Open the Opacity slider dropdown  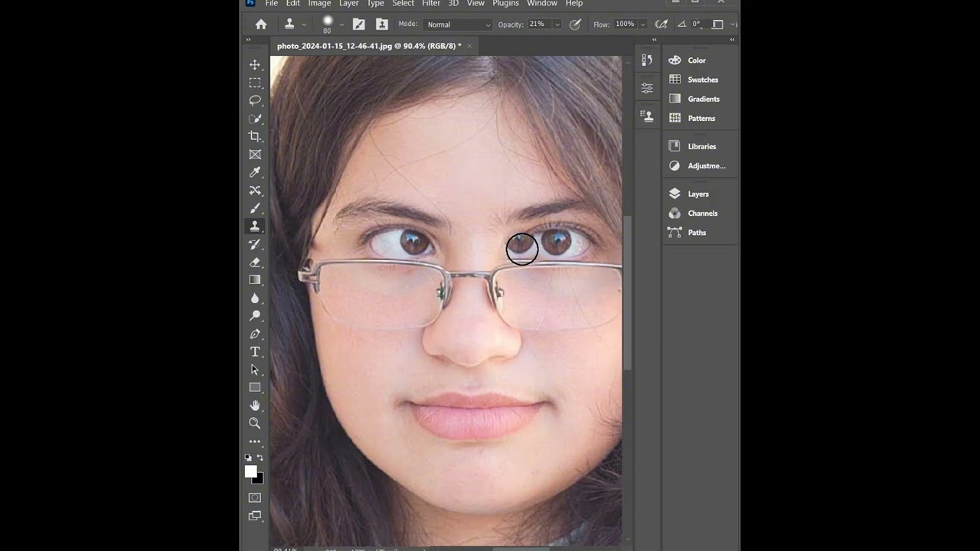tap(557, 24)
